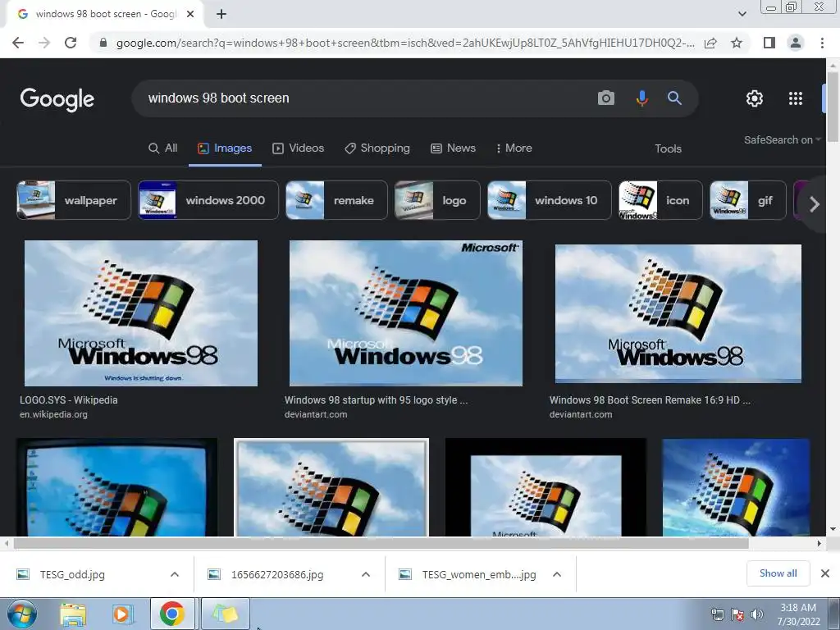Viewport: 840px width, 630px height.
Task: Expand the More search options
Action: pos(514,148)
